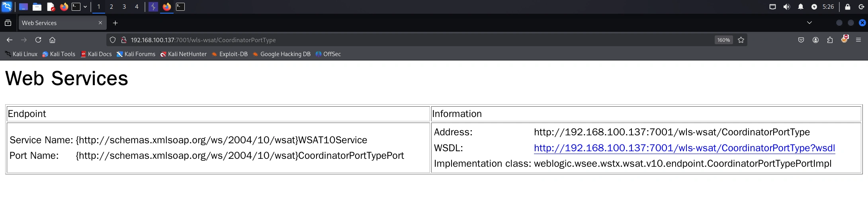The width and height of the screenshot is (868, 197).
Task: Open Firefox application menu
Action: [858, 40]
